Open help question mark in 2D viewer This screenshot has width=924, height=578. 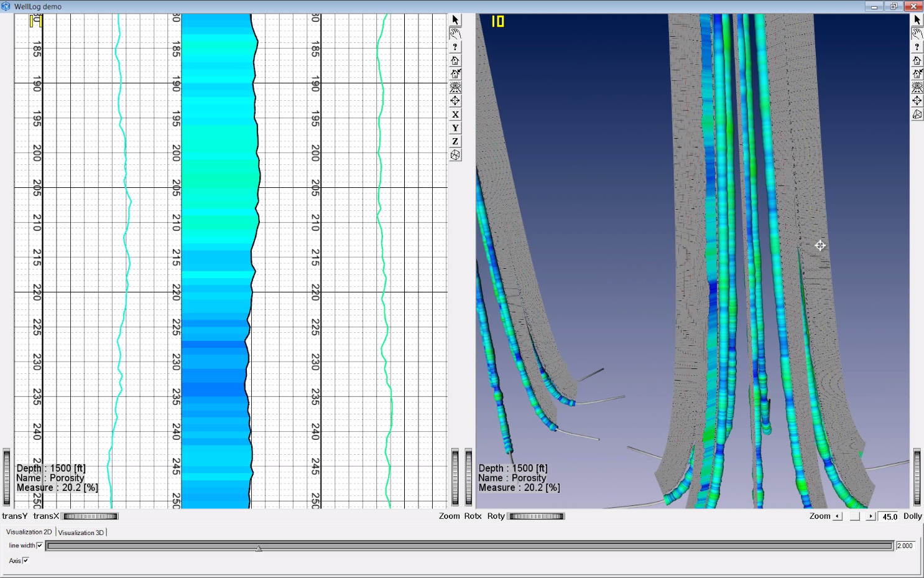[x=455, y=47]
